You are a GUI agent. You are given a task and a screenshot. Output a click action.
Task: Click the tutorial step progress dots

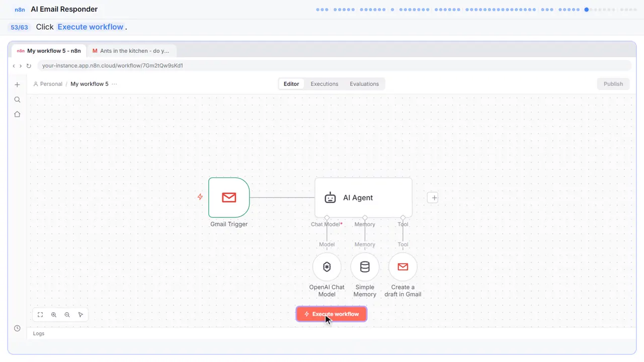[476, 10]
